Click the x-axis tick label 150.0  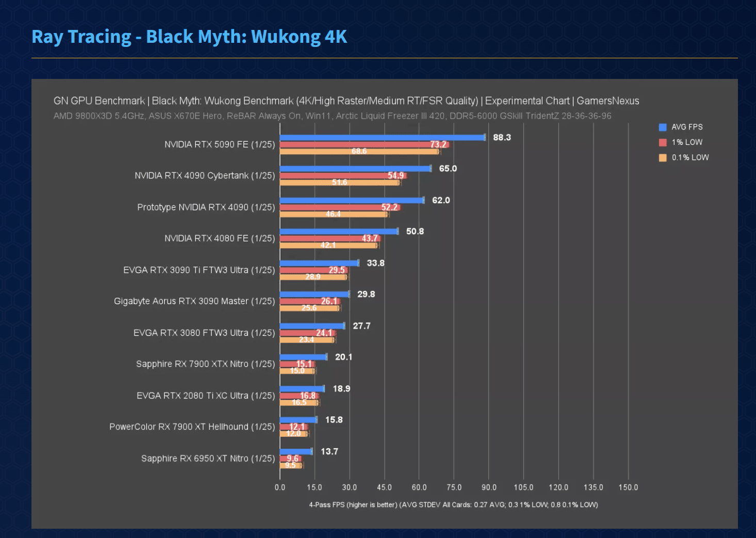[x=628, y=488]
